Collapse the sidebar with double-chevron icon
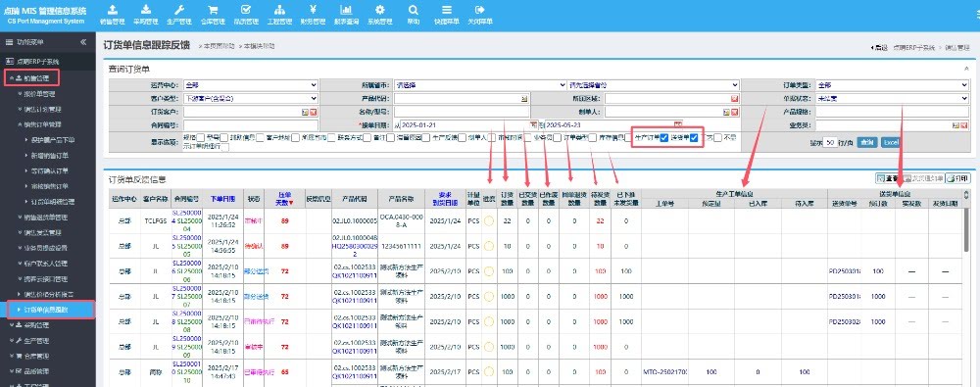The width and height of the screenshot is (980, 387). tap(83, 42)
